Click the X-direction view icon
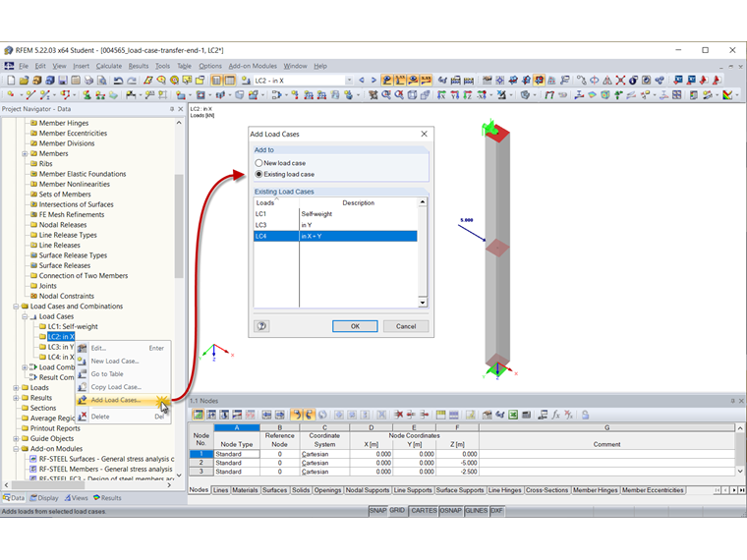Viewport: 747px width, 560px height. pos(441,94)
